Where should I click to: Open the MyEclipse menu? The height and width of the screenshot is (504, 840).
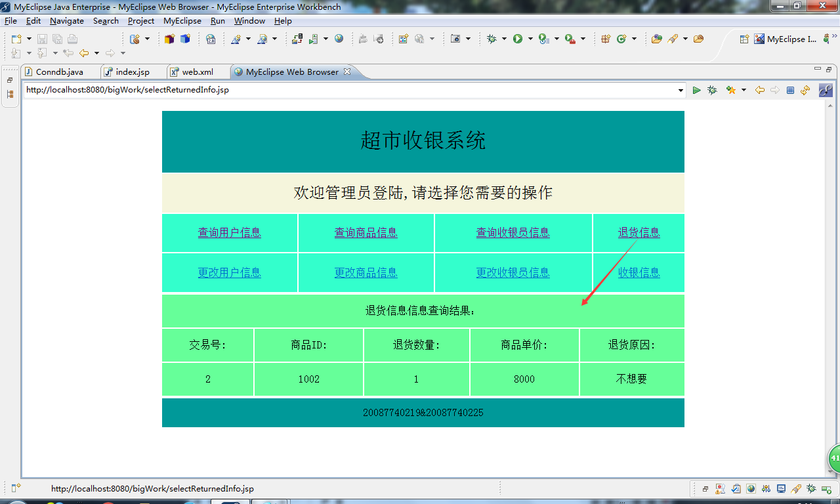(182, 21)
